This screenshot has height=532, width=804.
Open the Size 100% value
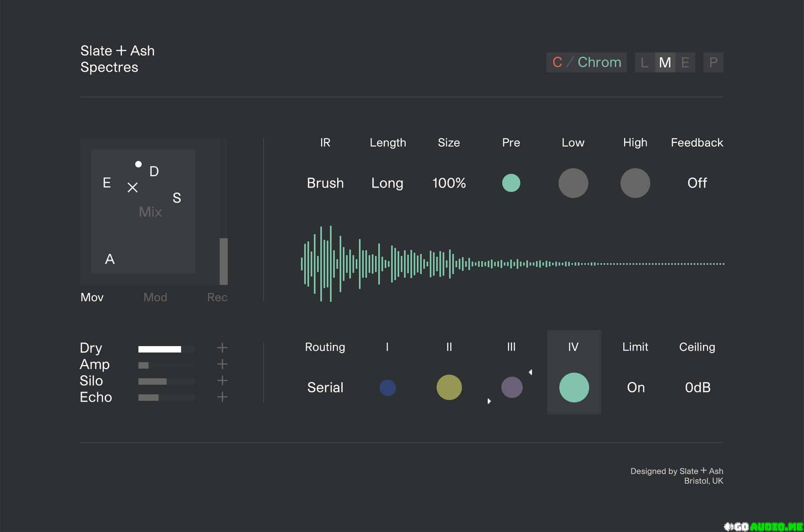[x=449, y=183]
